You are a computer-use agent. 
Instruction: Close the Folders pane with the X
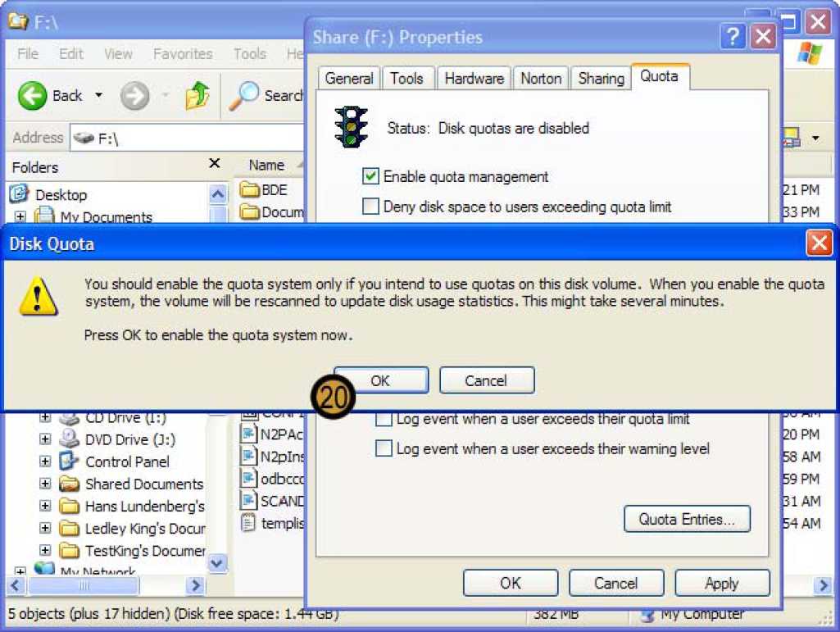[x=215, y=164]
